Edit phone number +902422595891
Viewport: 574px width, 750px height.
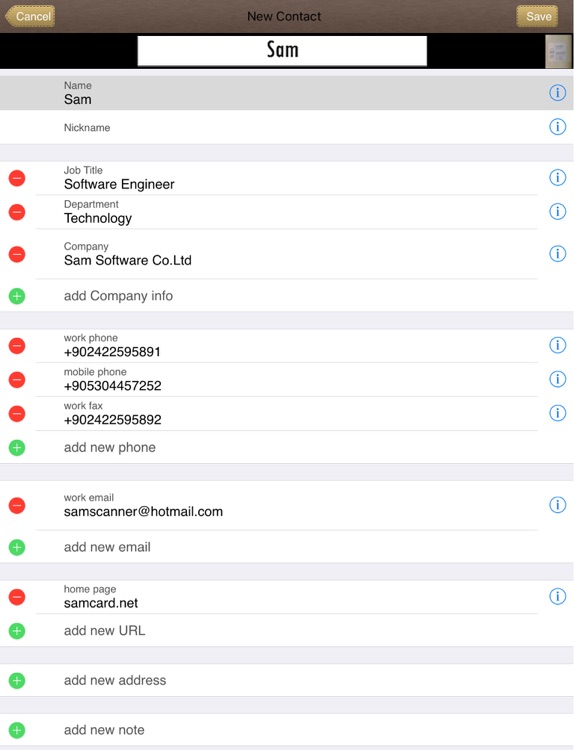(112, 352)
